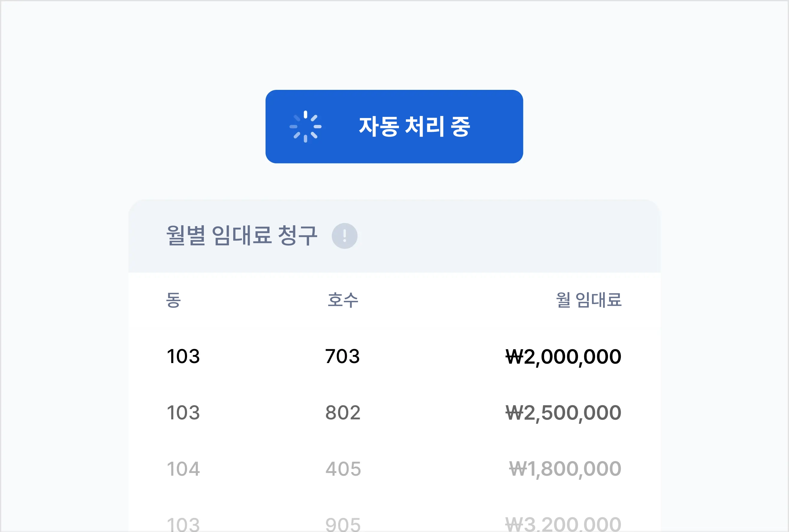Click the 동 column header
Viewport: 789px width, 532px height.
point(173,300)
